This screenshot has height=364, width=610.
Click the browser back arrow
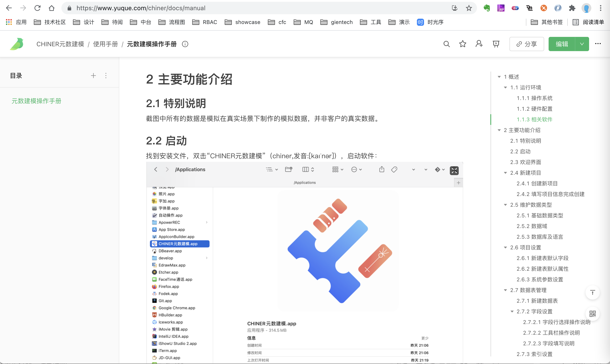pos(9,8)
